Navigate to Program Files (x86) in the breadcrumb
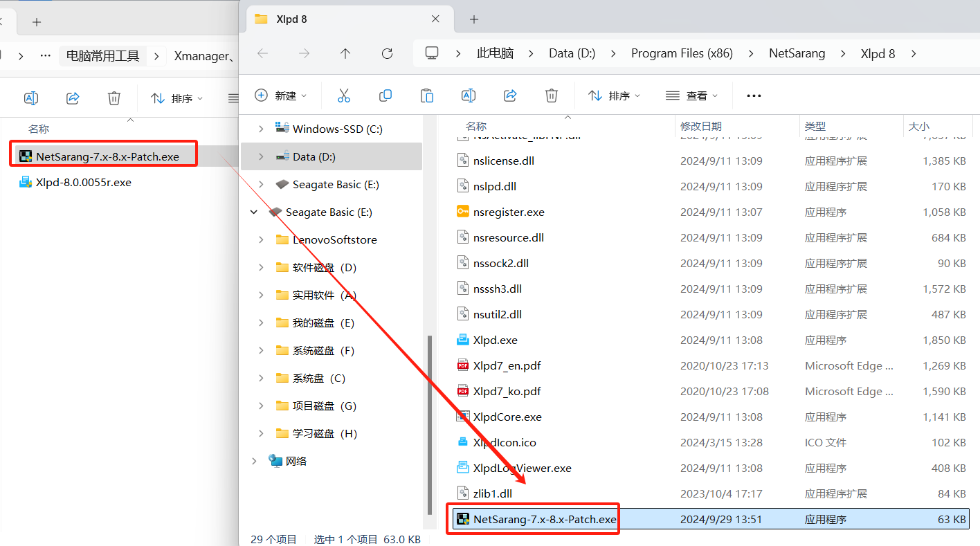The height and width of the screenshot is (546, 980). point(682,53)
